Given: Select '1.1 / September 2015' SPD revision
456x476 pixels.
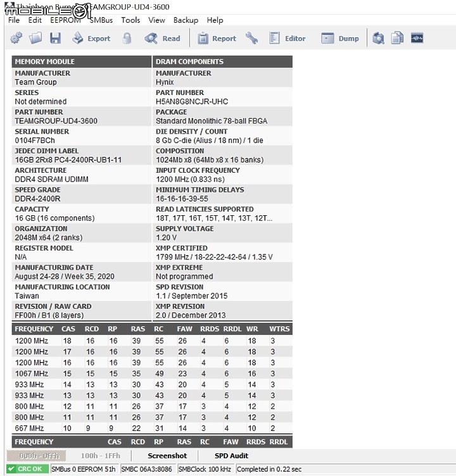Looking at the screenshot, I should coord(191,296).
